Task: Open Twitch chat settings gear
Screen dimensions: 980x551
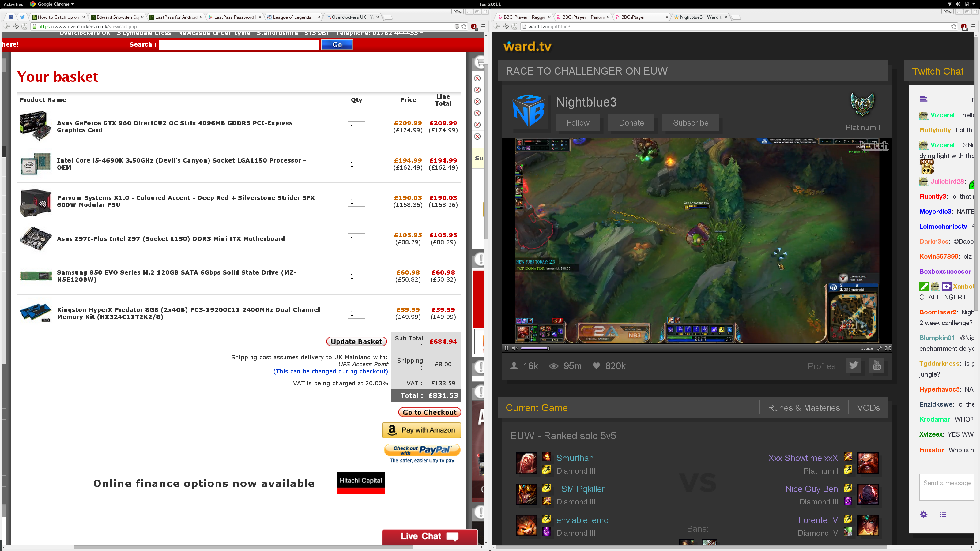Action: pyautogui.click(x=923, y=514)
